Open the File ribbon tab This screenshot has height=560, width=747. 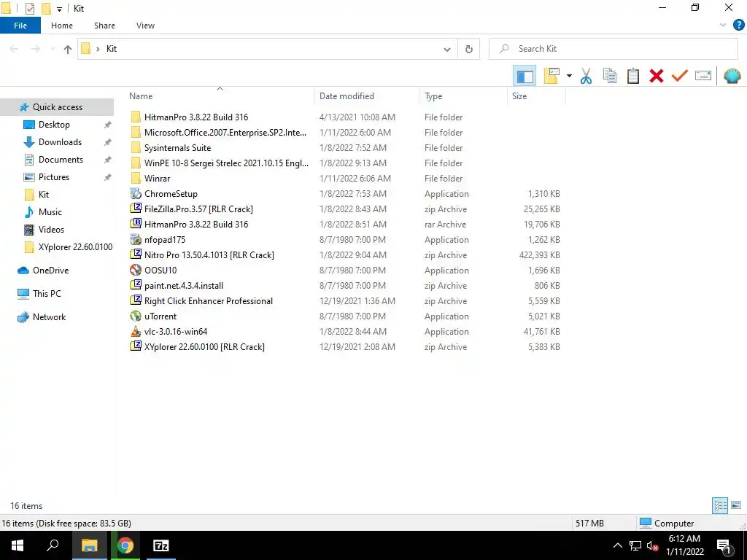(20, 26)
